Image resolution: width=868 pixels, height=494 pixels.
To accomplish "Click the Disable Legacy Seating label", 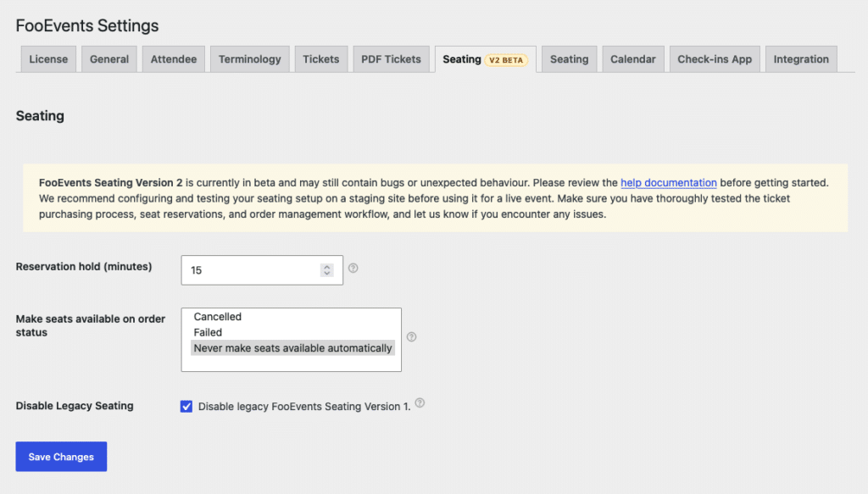I will tap(75, 406).
